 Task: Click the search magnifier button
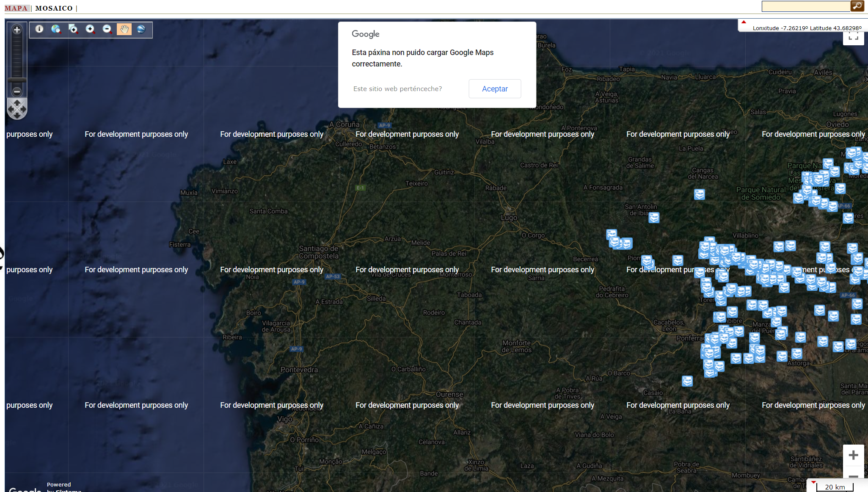(857, 6)
